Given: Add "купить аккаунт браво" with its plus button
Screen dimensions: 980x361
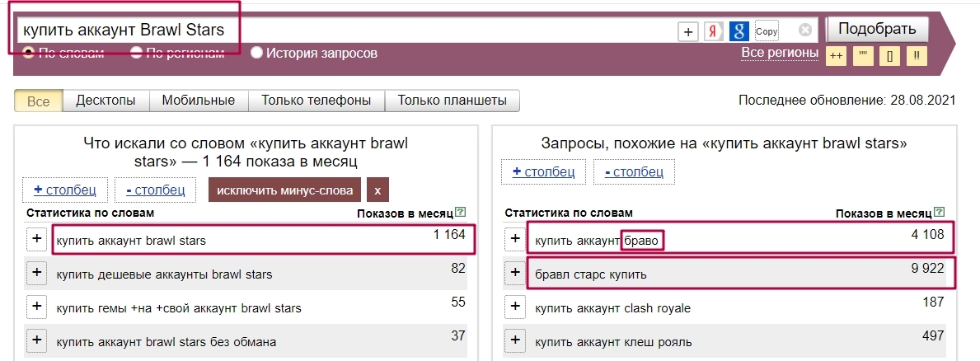Looking at the screenshot, I should [x=515, y=239].
